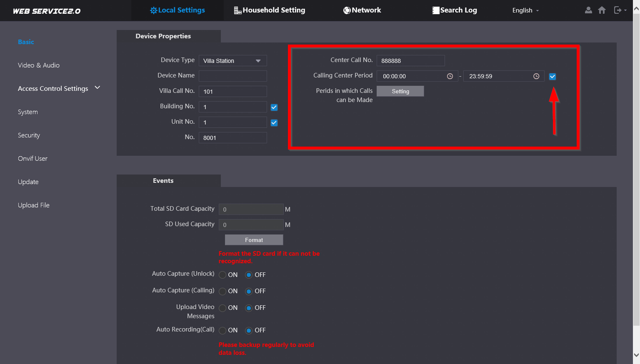The image size is (640, 364).
Task: Open end time clock picker icon
Action: (x=536, y=76)
